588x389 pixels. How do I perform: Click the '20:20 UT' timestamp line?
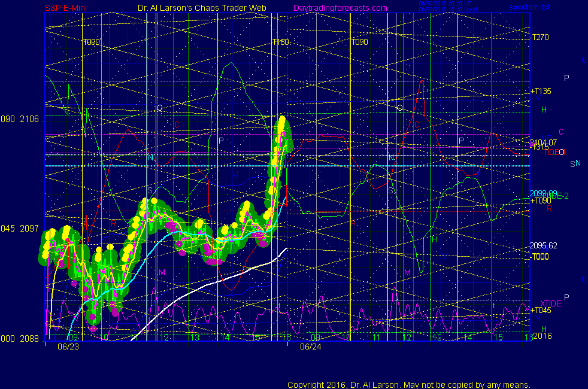[445, 4]
